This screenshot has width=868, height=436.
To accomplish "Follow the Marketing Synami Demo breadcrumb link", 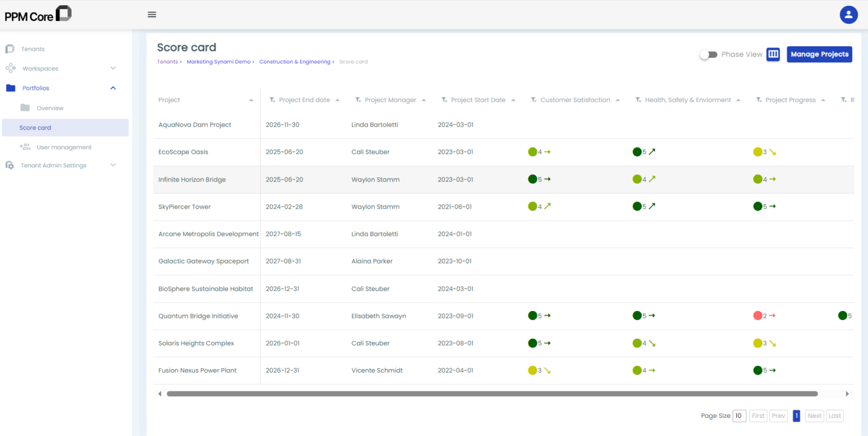I will [218, 62].
